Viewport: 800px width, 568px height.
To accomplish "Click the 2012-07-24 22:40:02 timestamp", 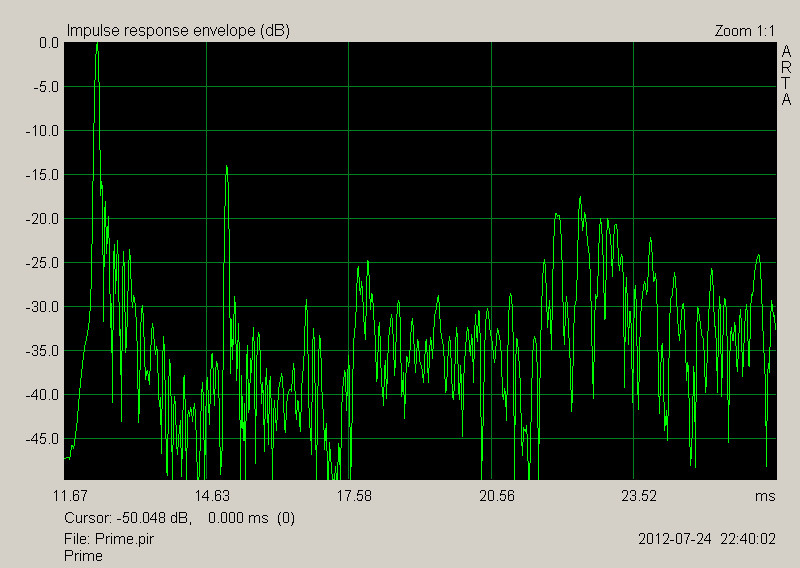I will click(x=707, y=539).
